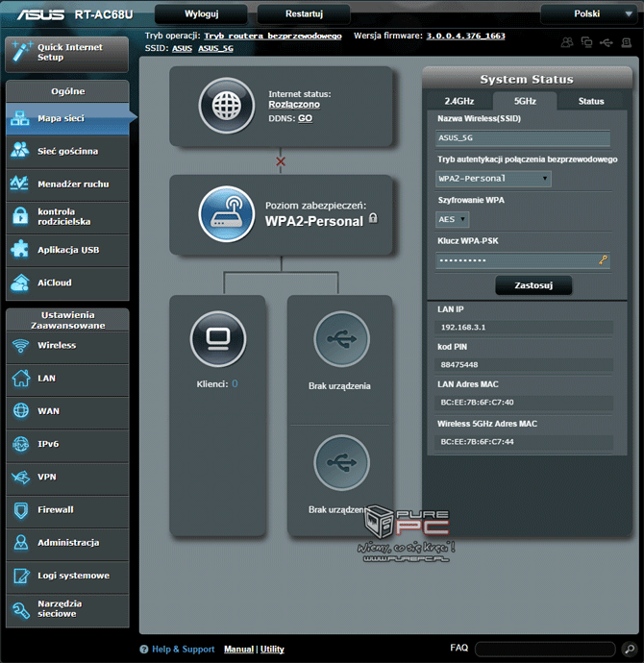Select LAN MAC BC:EE:7B:6F:C7:40

click(477, 402)
